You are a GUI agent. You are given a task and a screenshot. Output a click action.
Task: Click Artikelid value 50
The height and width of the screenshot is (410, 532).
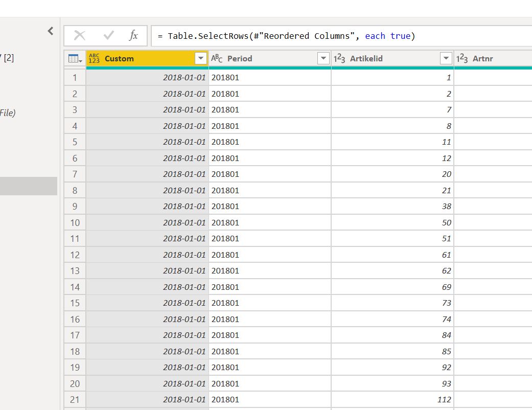point(392,223)
